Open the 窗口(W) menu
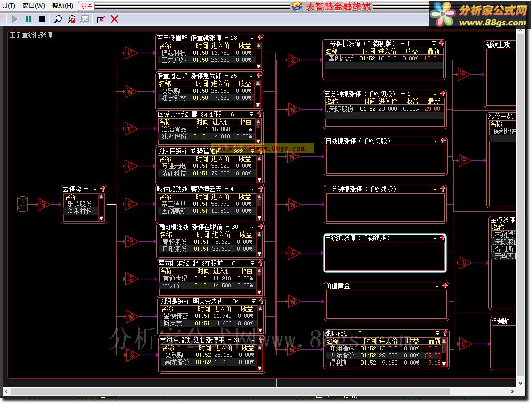This screenshot has width=532, height=404. click(34, 6)
